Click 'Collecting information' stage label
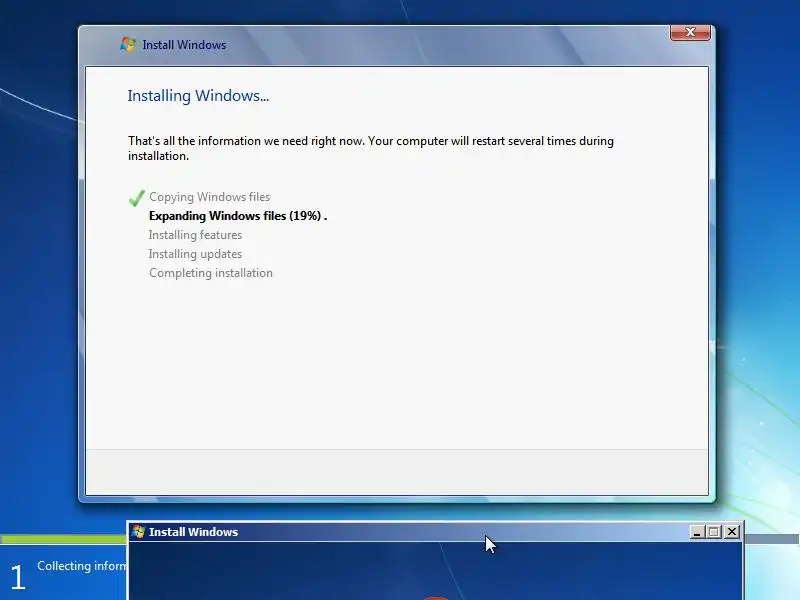The height and width of the screenshot is (600, 800). pos(82,566)
